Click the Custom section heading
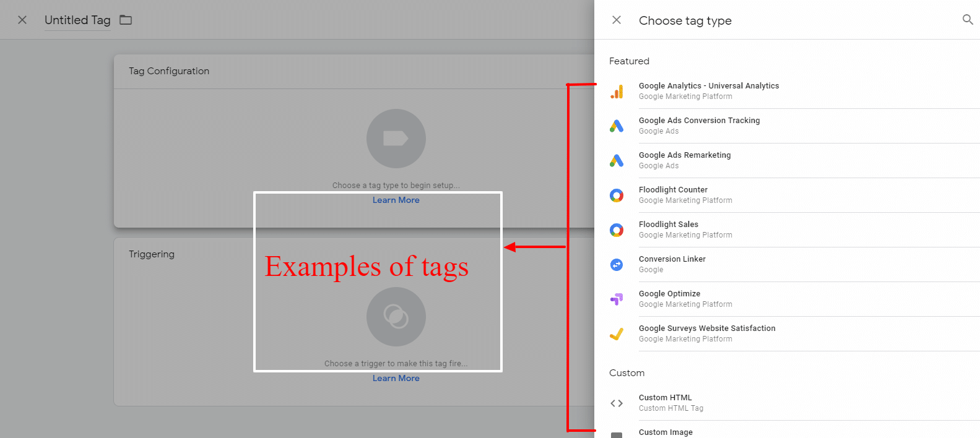 point(627,373)
